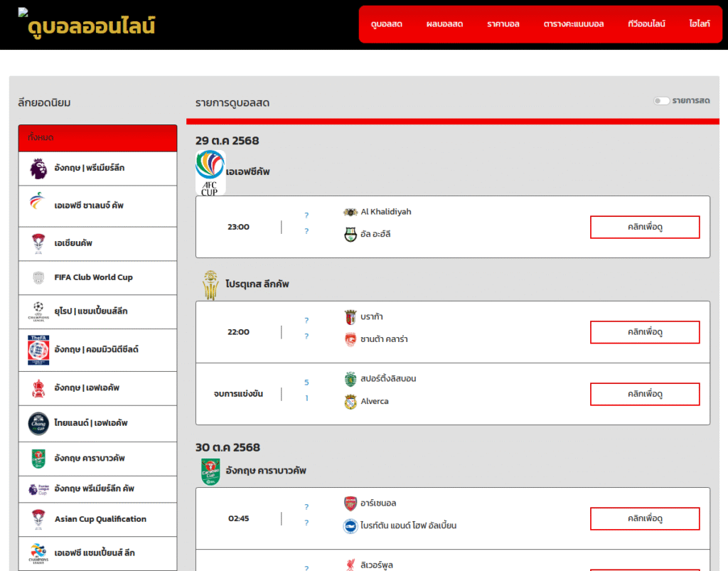Click the Sporting Lisbon team crest
Image resolution: width=728 pixels, height=571 pixels.
350,379
